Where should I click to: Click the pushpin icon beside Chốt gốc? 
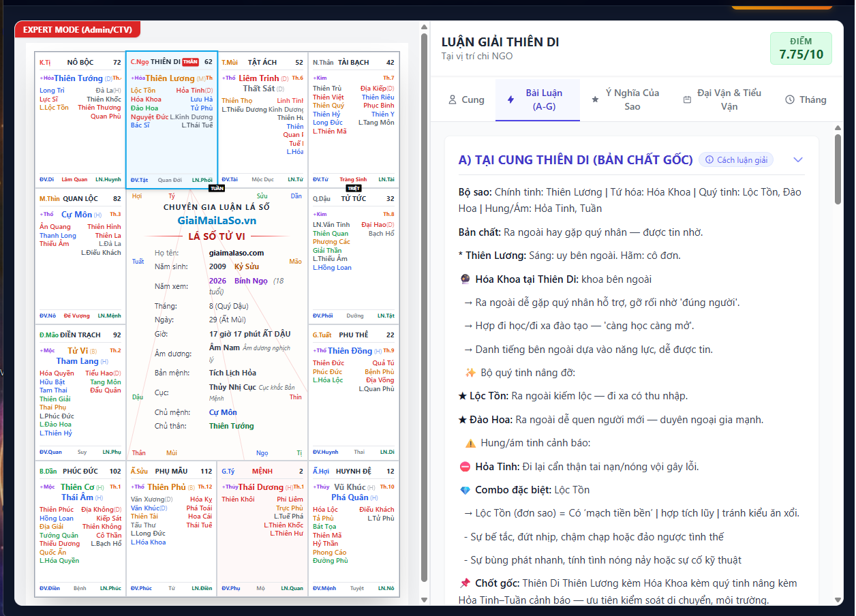(x=465, y=583)
